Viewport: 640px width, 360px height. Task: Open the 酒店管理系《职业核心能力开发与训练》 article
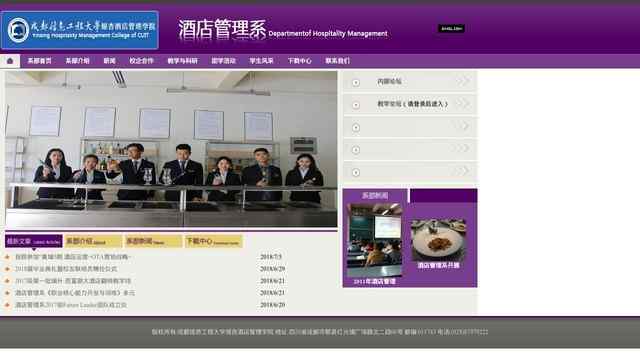click(75, 293)
